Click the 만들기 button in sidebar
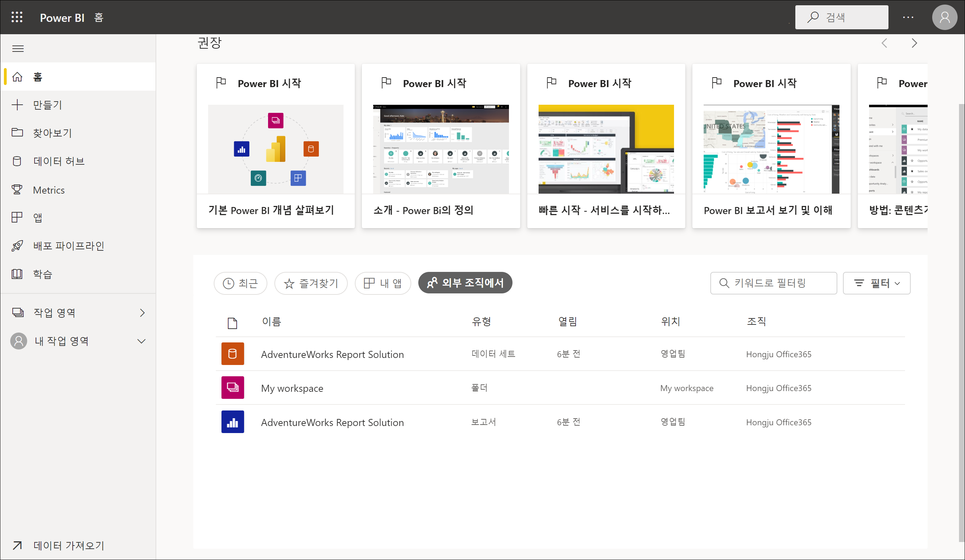Screen dimensions: 965x560 pyautogui.click(x=47, y=105)
